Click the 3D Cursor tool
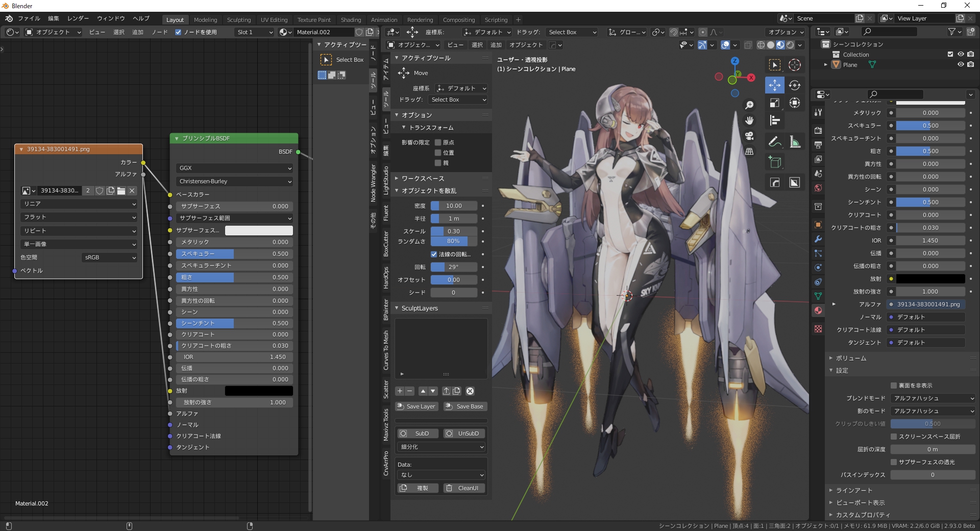This screenshot has height=531, width=980. [x=794, y=65]
